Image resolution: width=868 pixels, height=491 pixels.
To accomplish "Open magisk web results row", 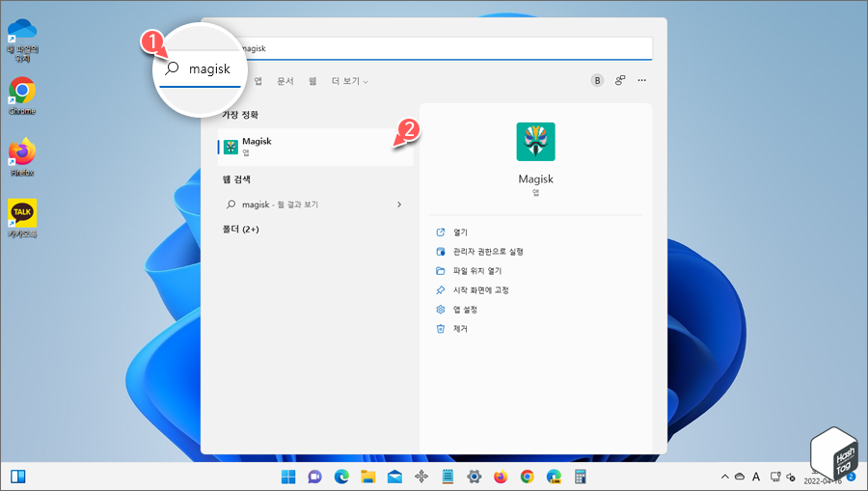I will pyautogui.click(x=315, y=205).
